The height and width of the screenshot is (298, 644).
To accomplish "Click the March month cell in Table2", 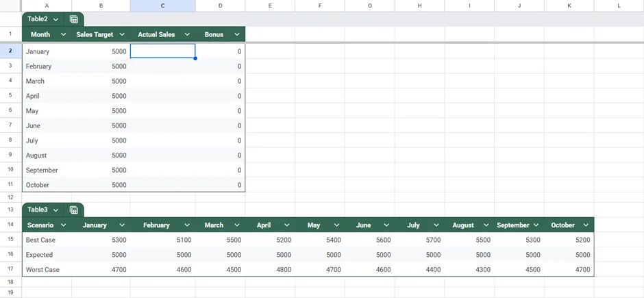I will click(x=47, y=81).
